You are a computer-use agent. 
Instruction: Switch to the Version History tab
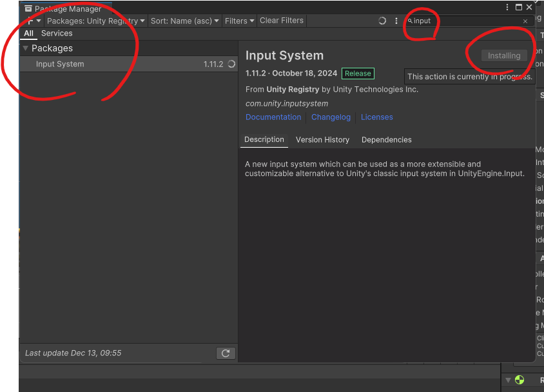322,140
